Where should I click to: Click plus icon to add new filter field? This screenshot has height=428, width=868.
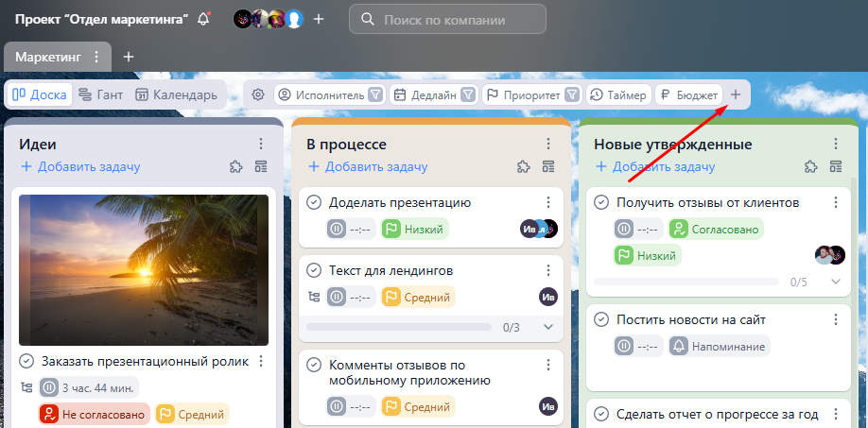pyautogui.click(x=736, y=94)
